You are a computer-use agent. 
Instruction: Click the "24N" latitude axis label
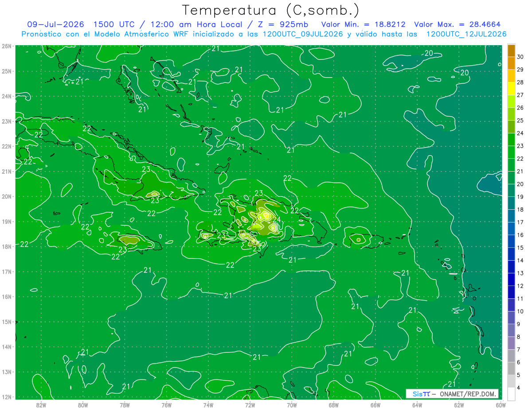pos(7,96)
